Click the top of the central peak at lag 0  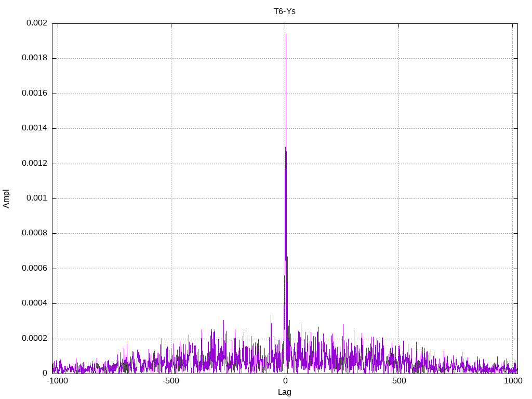click(x=286, y=34)
